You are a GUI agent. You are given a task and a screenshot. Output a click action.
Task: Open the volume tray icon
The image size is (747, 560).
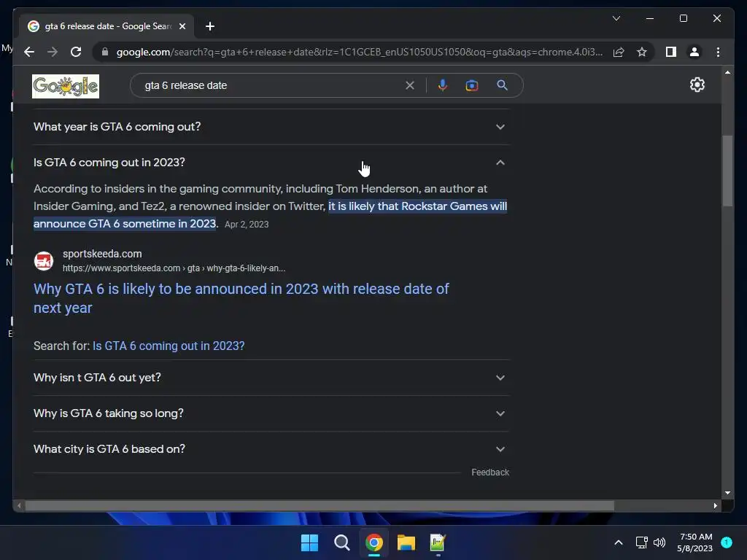click(x=659, y=542)
